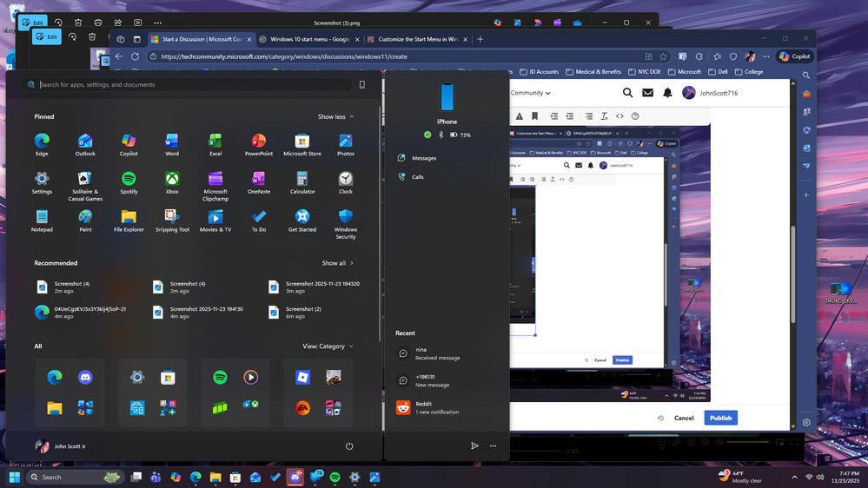Open Notepad from pinned apps
Screen dimensions: 868x488
42,221
